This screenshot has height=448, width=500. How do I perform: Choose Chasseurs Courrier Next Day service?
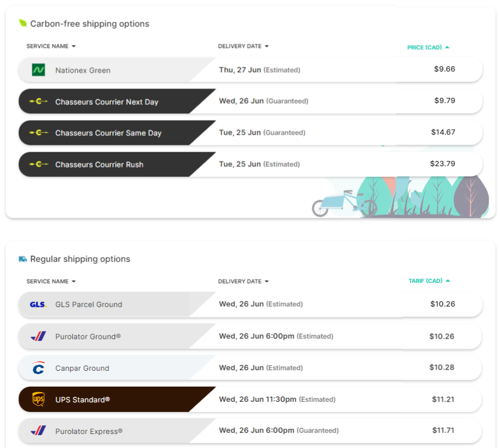250,101
